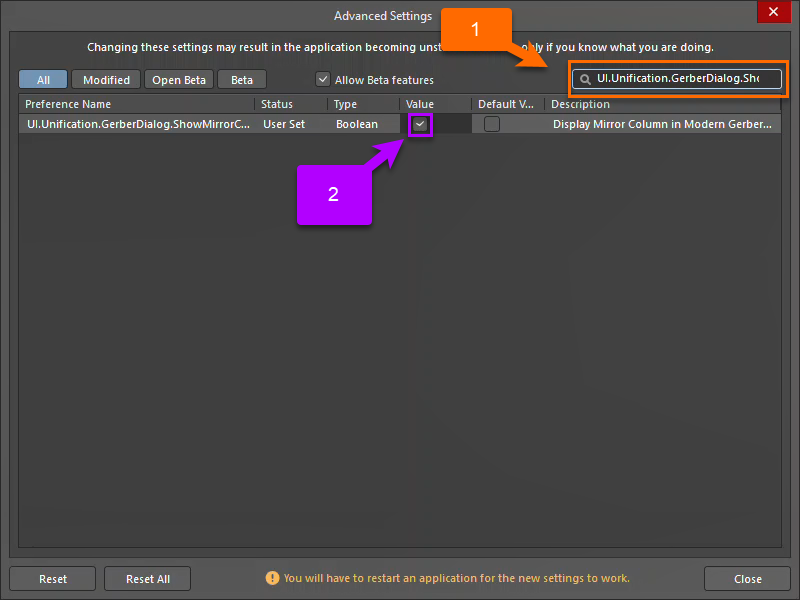Open the Open Beta filter tab
Viewport: 800px width, 600px height.
pyautogui.click(x=179, y=80)
